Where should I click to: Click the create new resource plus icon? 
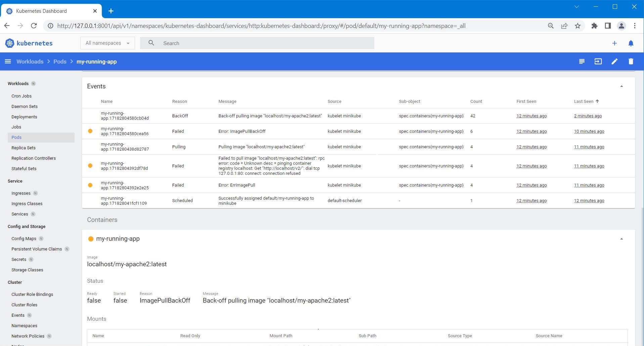pos(614,43)
